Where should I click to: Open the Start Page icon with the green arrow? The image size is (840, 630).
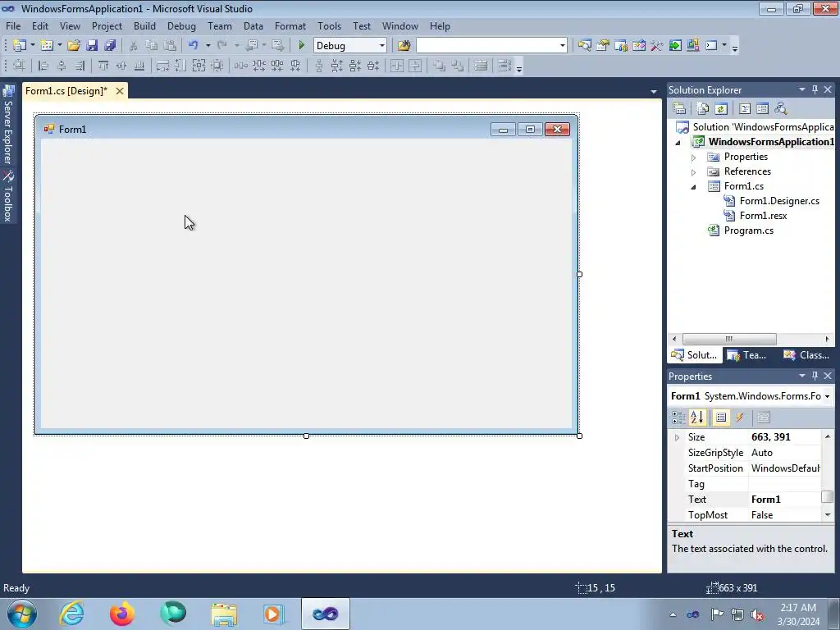pos(675,46)
